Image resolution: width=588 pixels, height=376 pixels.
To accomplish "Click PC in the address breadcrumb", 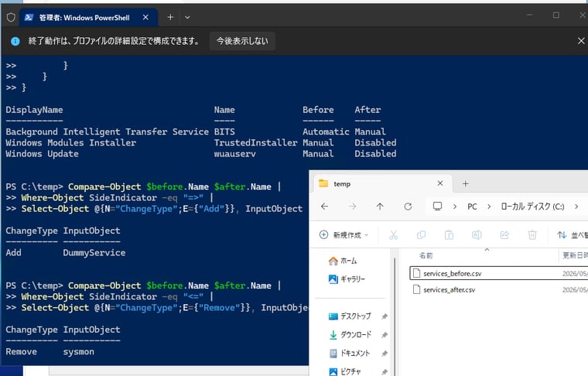I will [x=472, y=207].
